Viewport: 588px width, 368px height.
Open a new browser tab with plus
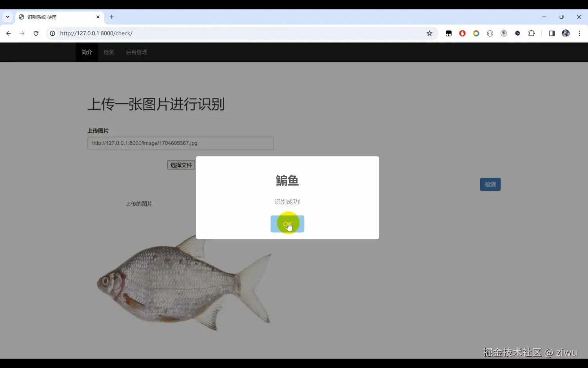(112, 17)
